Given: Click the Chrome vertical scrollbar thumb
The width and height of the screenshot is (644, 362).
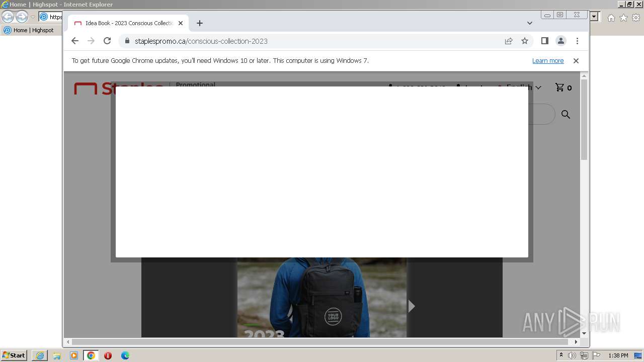Looking at the screenshot, I should (584, 119).
